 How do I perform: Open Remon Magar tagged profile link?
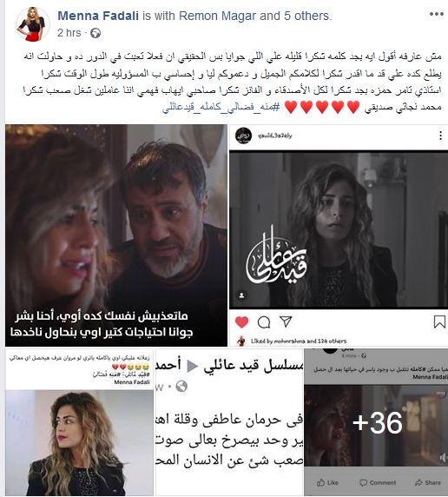pyautogui.click(x=217, y=16)
